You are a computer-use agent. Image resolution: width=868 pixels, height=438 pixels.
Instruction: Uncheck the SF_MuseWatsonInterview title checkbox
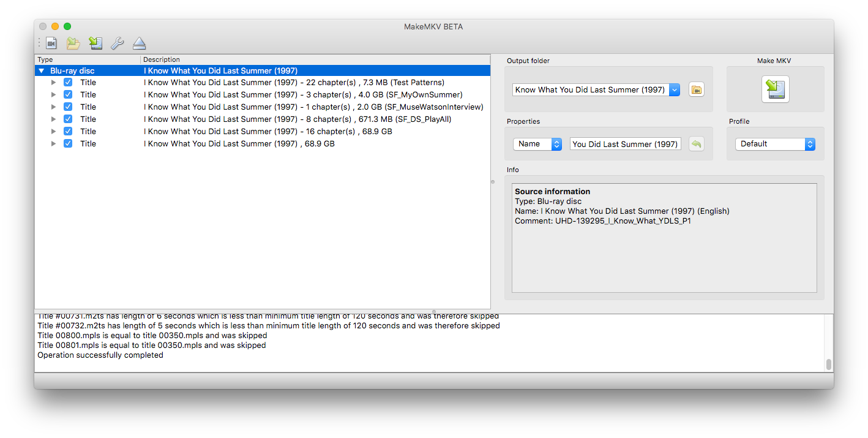[x=68, y=107]
